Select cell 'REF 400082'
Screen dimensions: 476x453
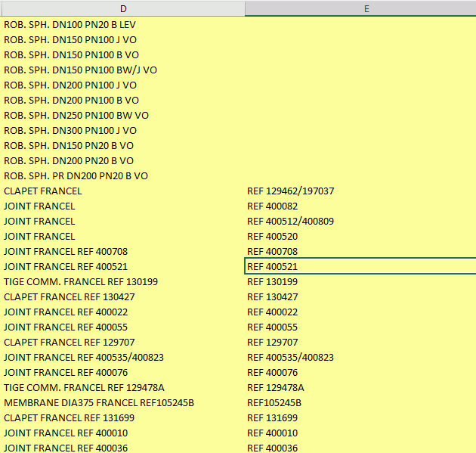(360, 206)
